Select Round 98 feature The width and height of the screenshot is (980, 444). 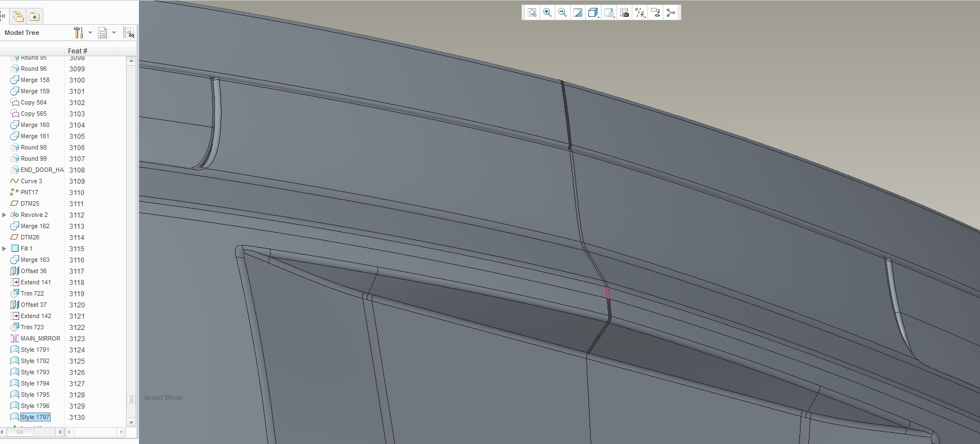pos(34,147)
